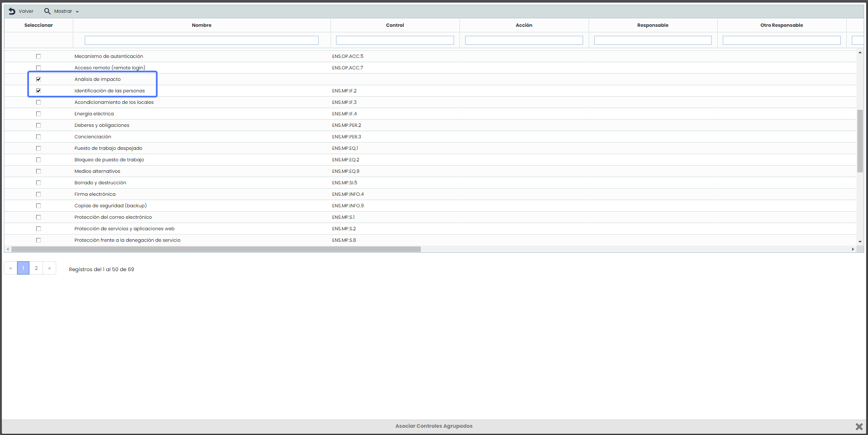Click the vertical scrollbar up arrow

[860, 53]
